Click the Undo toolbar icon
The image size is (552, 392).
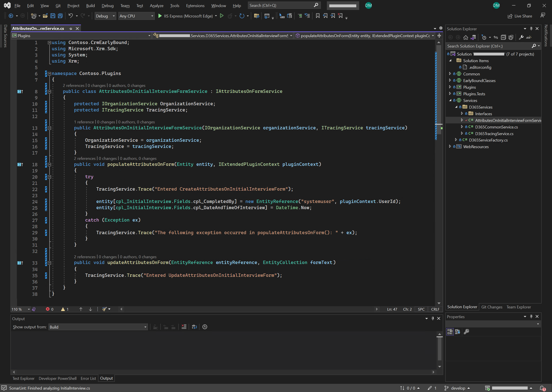71,16
